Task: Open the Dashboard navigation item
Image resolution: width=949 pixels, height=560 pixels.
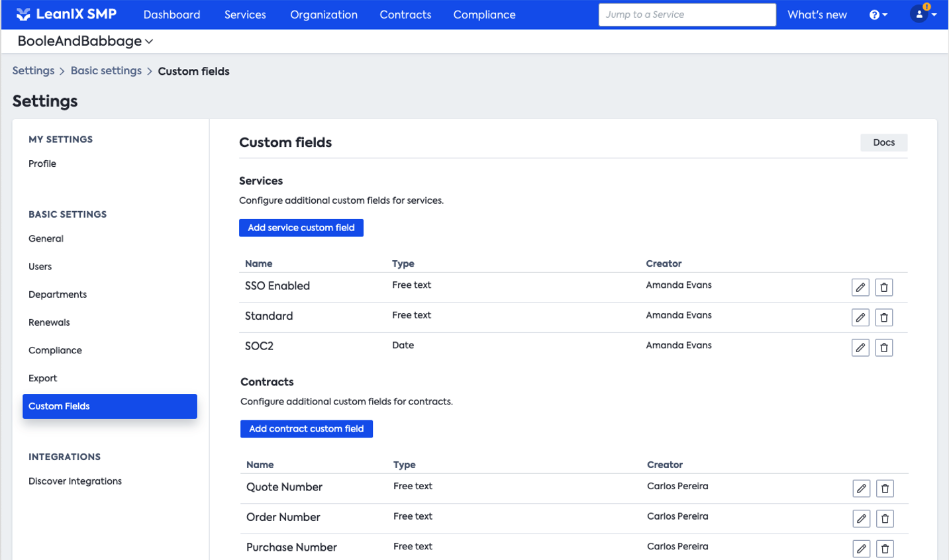Action: click(172, 15)
